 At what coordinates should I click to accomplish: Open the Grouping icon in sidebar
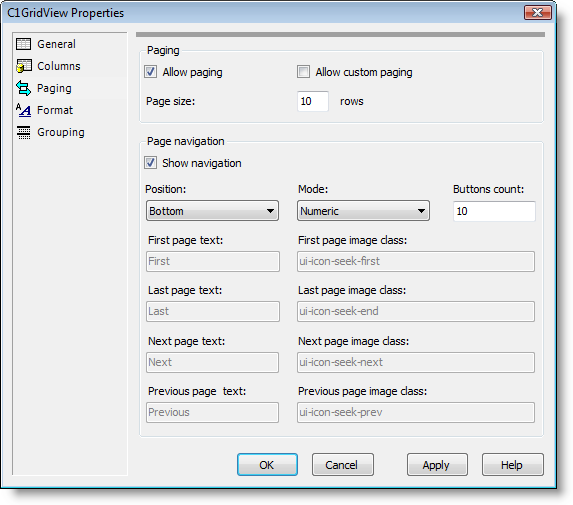(x=24, y=132)
